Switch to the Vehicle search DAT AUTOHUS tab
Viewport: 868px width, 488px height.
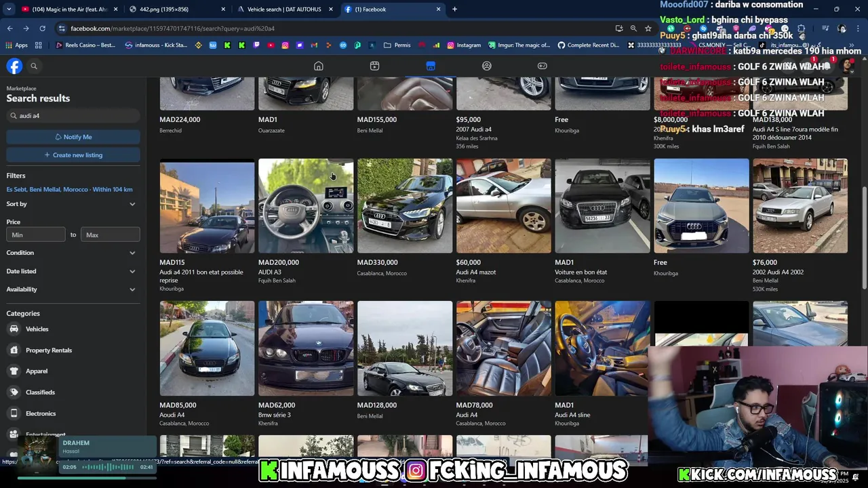[285, 9]
